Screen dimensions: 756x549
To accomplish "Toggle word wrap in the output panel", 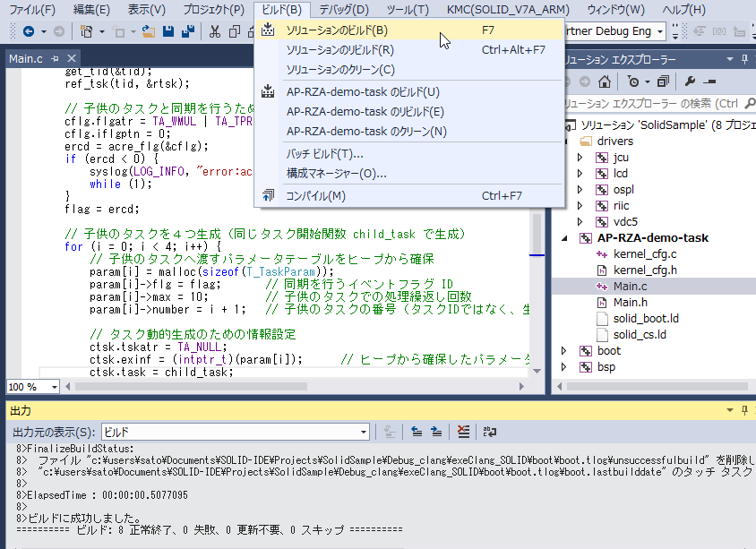I will click(x=490, y=432).
